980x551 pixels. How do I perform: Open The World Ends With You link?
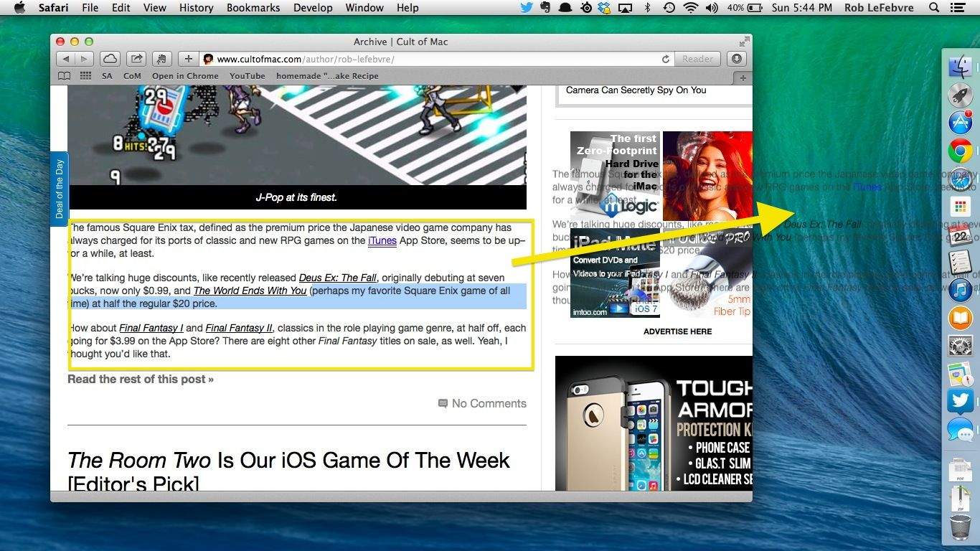click(x=250, y=291)
